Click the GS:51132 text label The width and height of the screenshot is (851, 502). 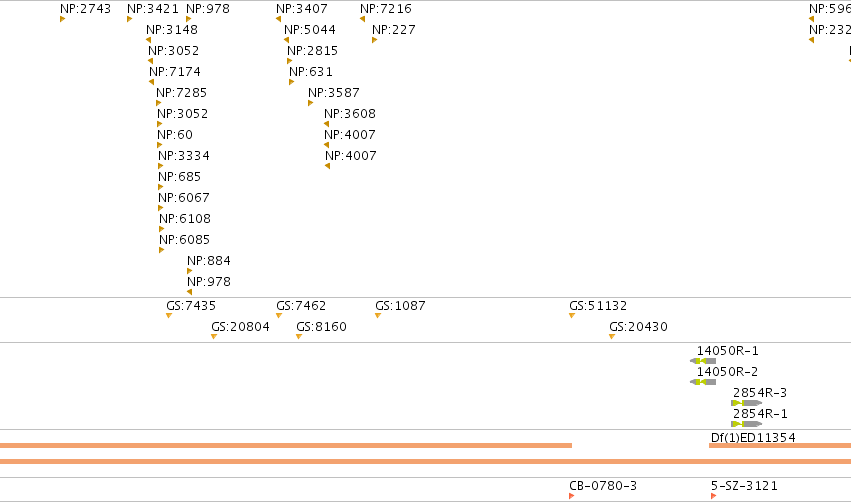(598, 306)
